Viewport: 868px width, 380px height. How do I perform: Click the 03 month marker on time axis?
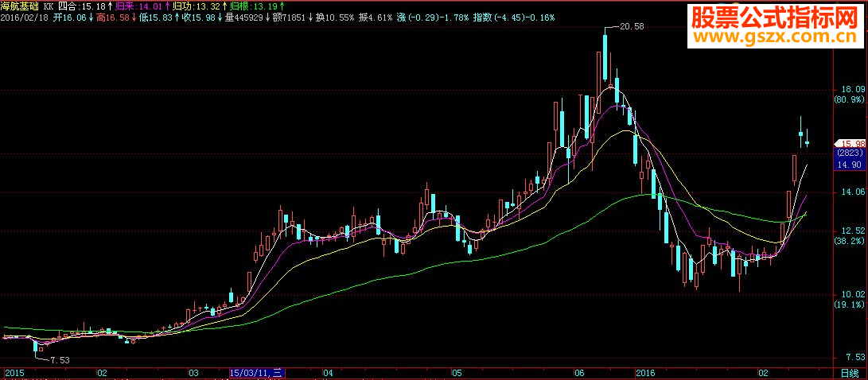tap(193, 374)
